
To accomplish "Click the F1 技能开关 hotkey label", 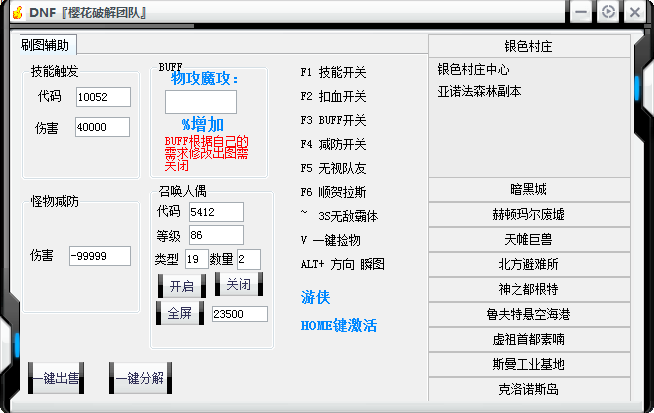I will [333, 73].
